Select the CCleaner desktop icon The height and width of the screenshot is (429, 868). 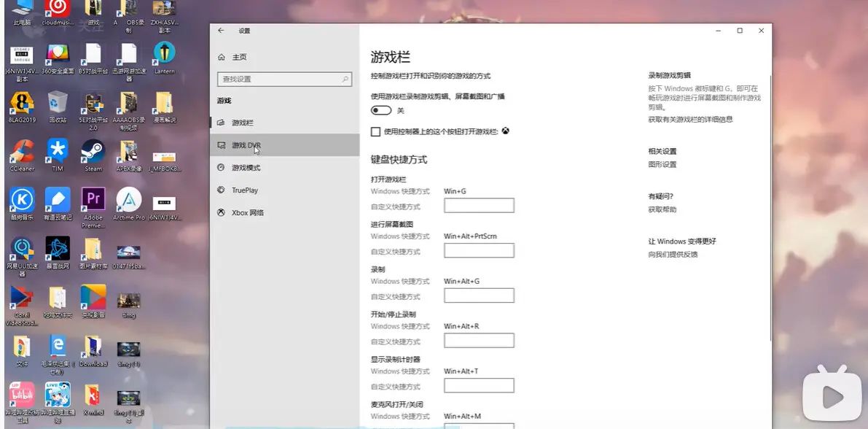(22, 155)
